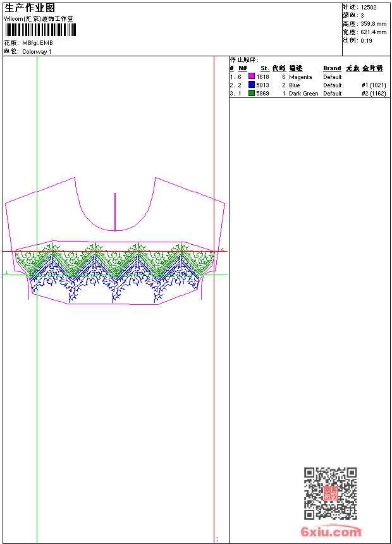
Task: Click the width value '621.4 mm'
Action: 373,32
